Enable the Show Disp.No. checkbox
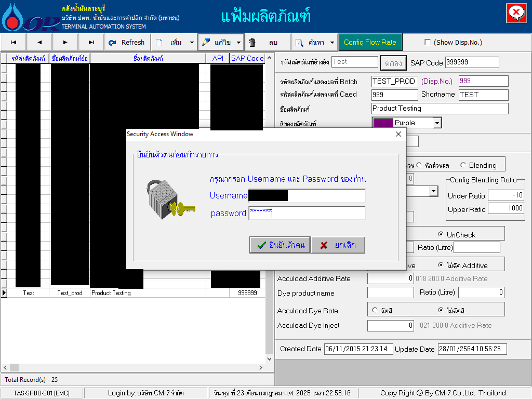 tap(428, 43)
